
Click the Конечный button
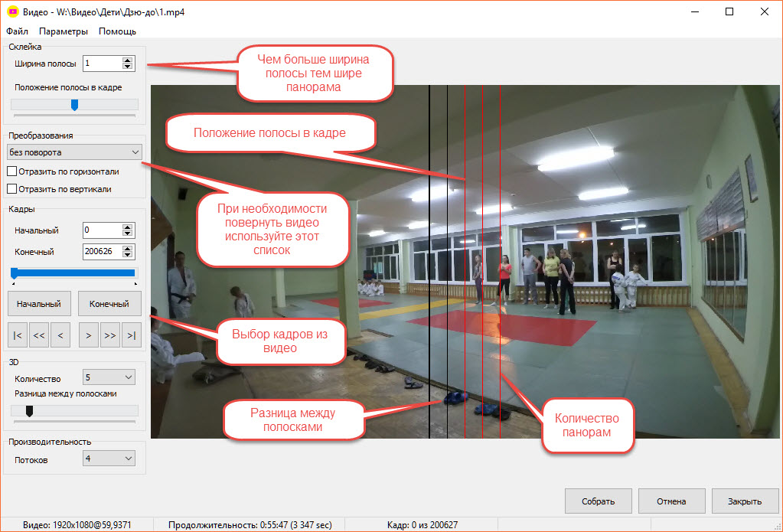[x=109, y=304]
